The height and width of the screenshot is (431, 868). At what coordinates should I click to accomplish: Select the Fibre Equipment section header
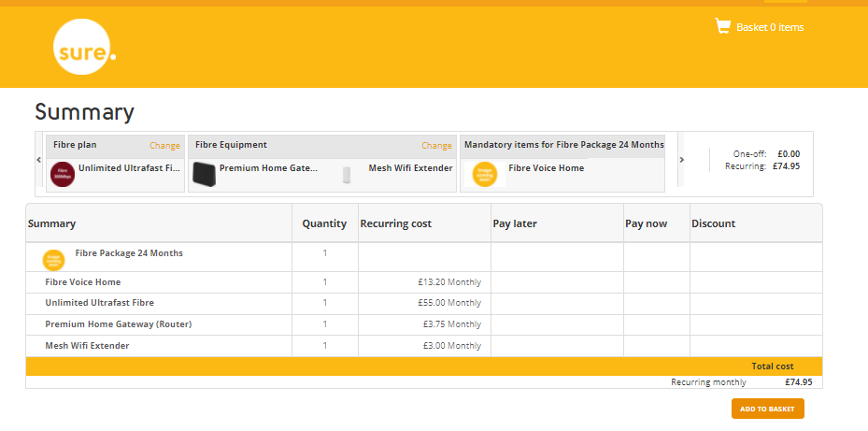(231, 145)
